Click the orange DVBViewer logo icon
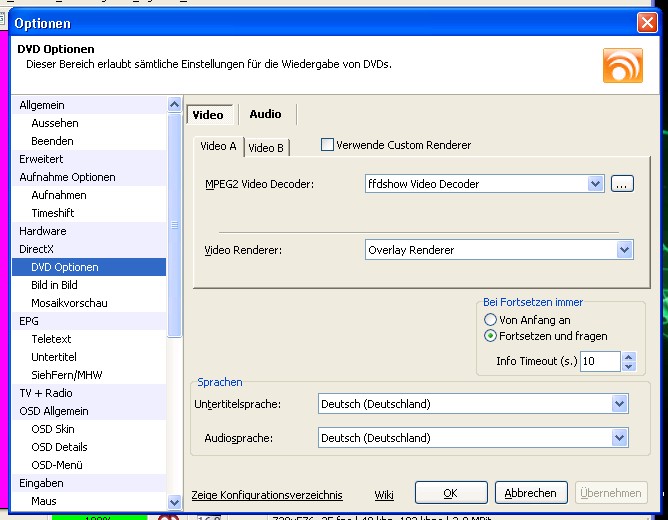 click(622, 63)
